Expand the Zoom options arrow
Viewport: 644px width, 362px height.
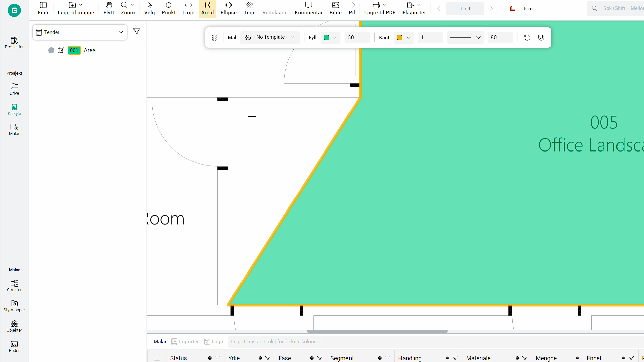pyautogui.click(x=132, y=5)
